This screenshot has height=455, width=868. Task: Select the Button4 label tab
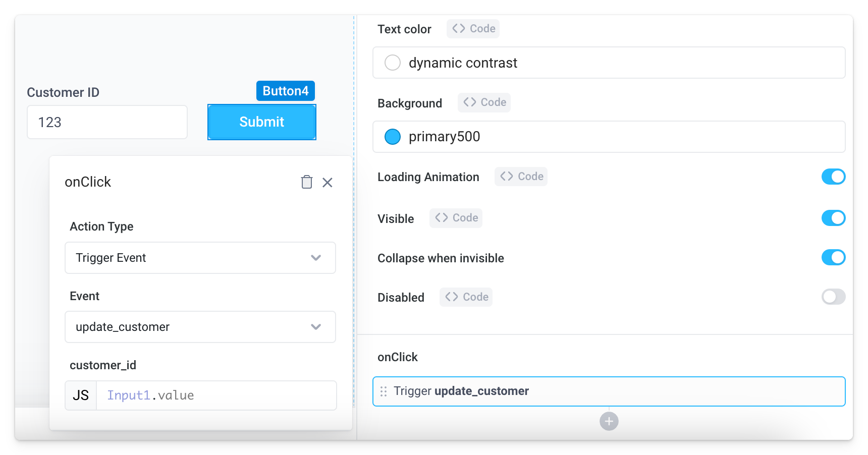click(x=285, y=91)
